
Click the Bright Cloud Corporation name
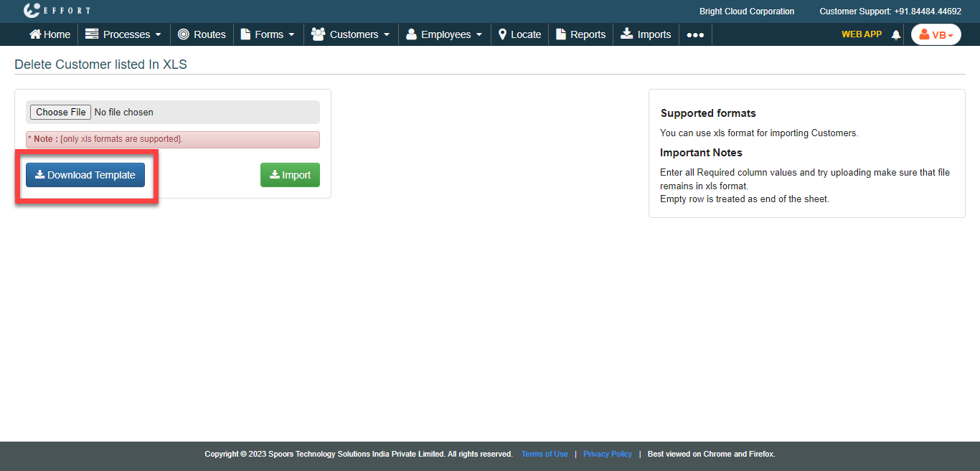[x=746, y=11]
